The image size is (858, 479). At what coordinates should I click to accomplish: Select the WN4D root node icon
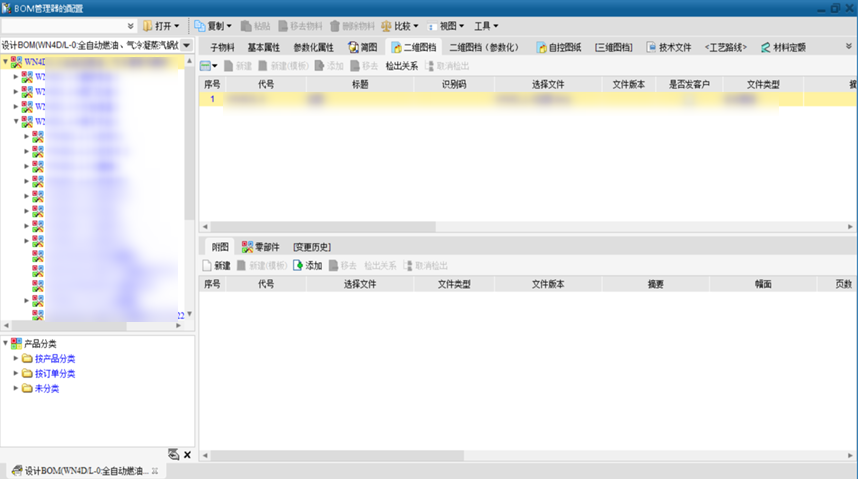click(x=16, y=62)
